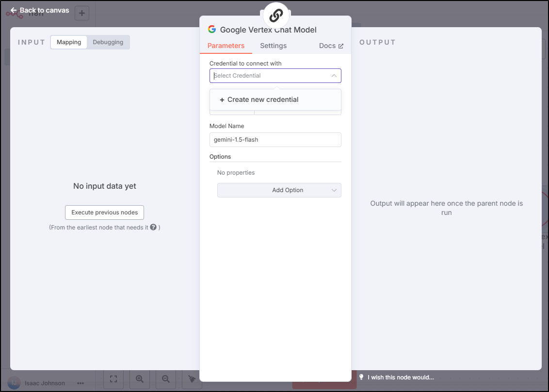The image size is (549, 392).
Task: Click the 'Credential to connect with' label
Action: tap(245, 64)
